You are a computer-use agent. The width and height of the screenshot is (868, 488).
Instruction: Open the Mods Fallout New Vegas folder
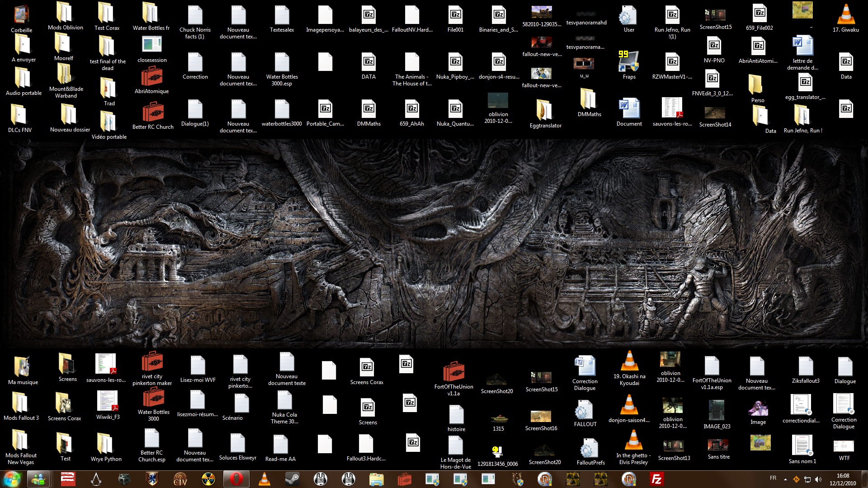tap(21, 447)
